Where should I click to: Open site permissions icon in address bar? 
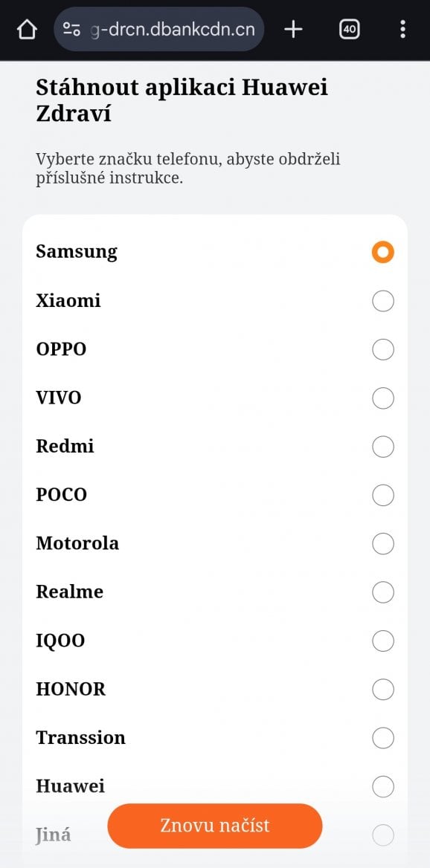(x=71, y=29)
